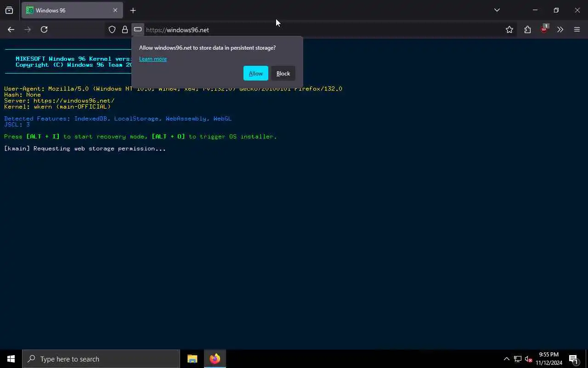
Task: Reload the current page
Action: tap(44, 29)
